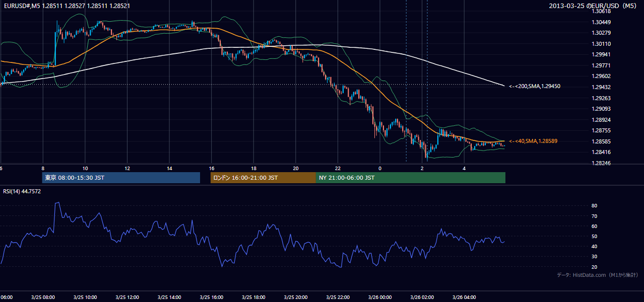This screenshot has height=302, width=644.
Task: Click the 3/26 02:00 date axis label
Action: click(422, 297)
